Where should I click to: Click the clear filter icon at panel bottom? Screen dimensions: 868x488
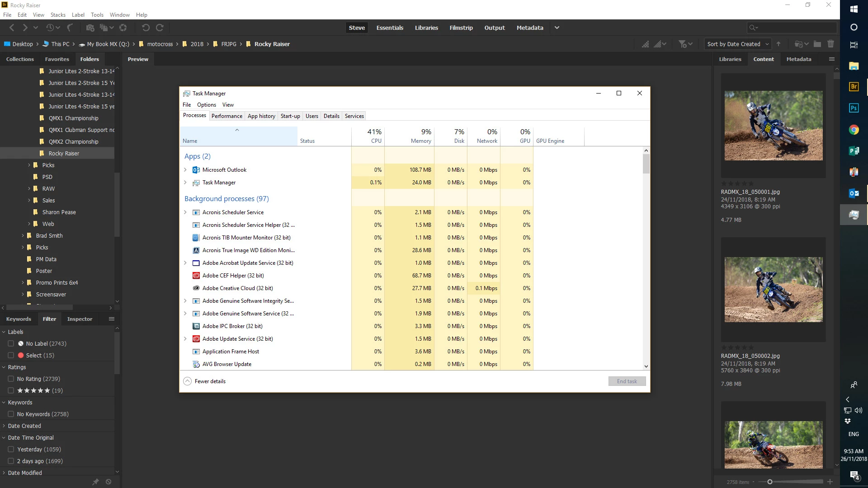[x=108, y=482]
